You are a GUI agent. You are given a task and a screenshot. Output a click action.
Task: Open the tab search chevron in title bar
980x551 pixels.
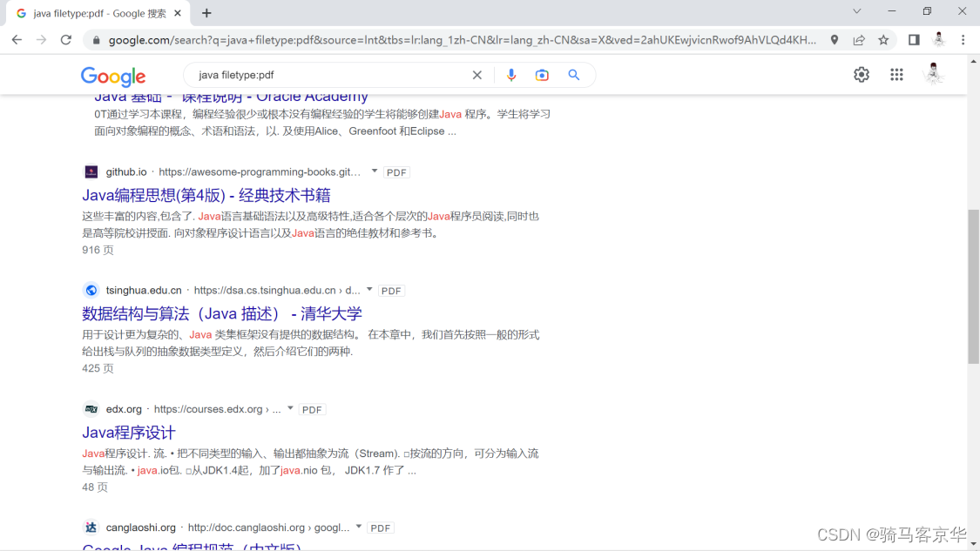857,11
